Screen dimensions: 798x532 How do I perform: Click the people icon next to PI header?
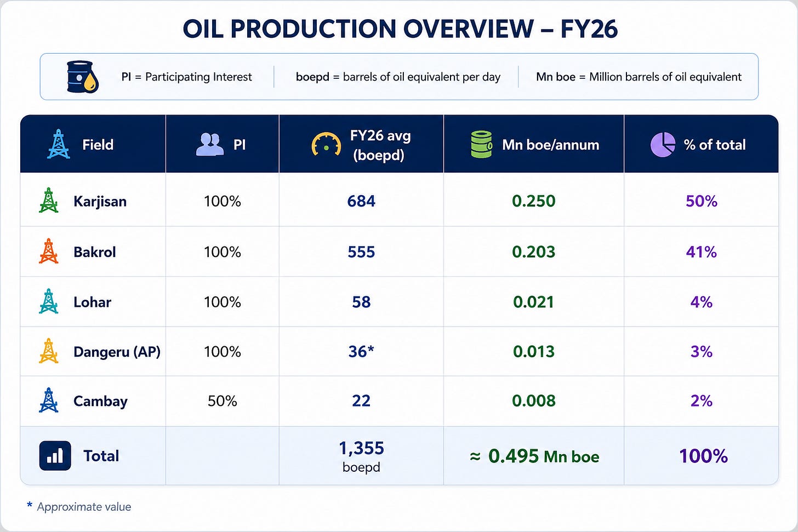[x=209, y=145]
